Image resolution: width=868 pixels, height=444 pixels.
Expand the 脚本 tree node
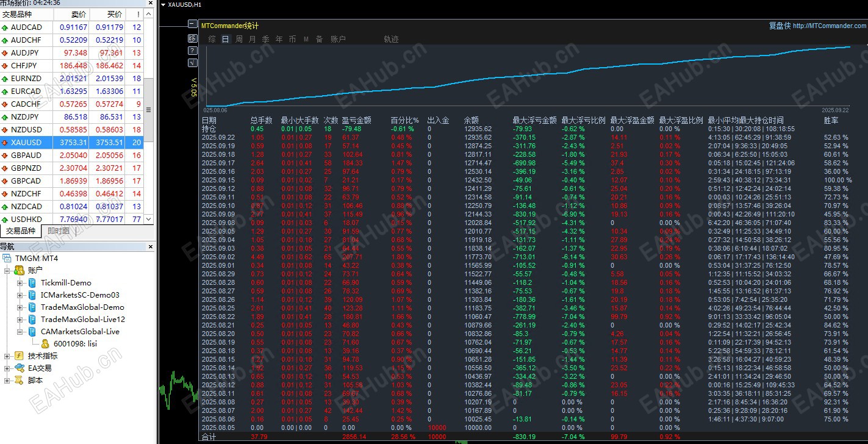pos(7,380)
